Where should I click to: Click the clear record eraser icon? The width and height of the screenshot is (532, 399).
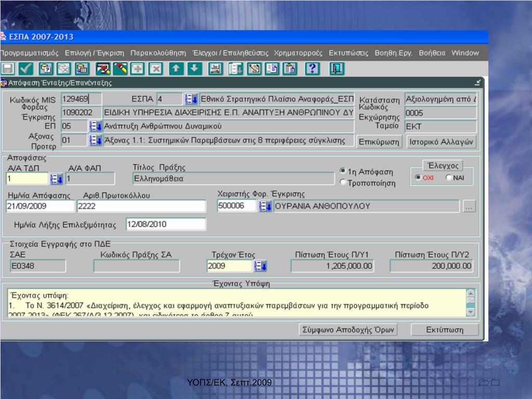pyautogui.click(x=102, y=69)
